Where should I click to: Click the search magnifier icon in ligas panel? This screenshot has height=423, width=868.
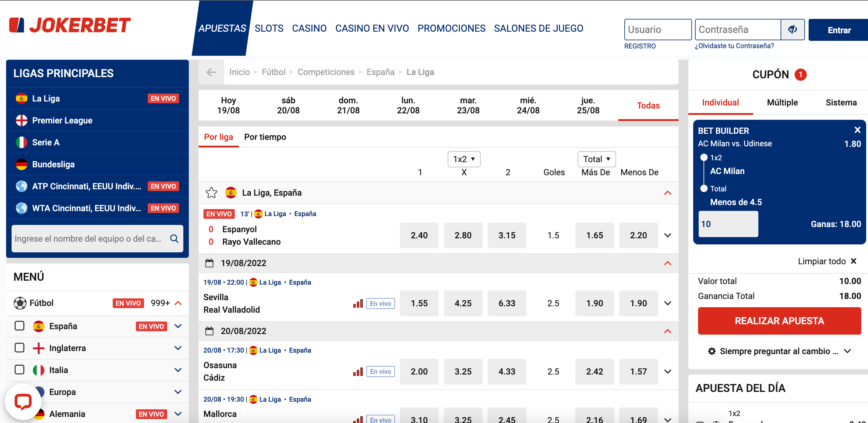174,239
